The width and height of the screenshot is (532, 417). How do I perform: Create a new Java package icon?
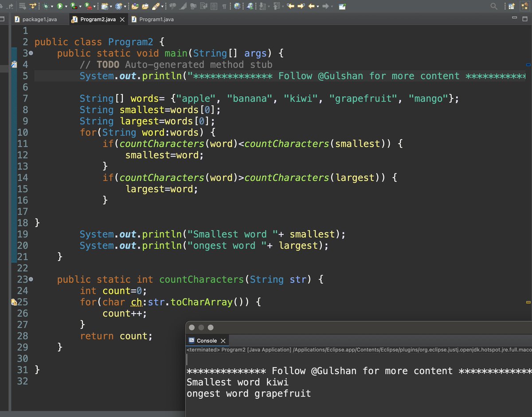pyautogui.click(x=104, y=6)
